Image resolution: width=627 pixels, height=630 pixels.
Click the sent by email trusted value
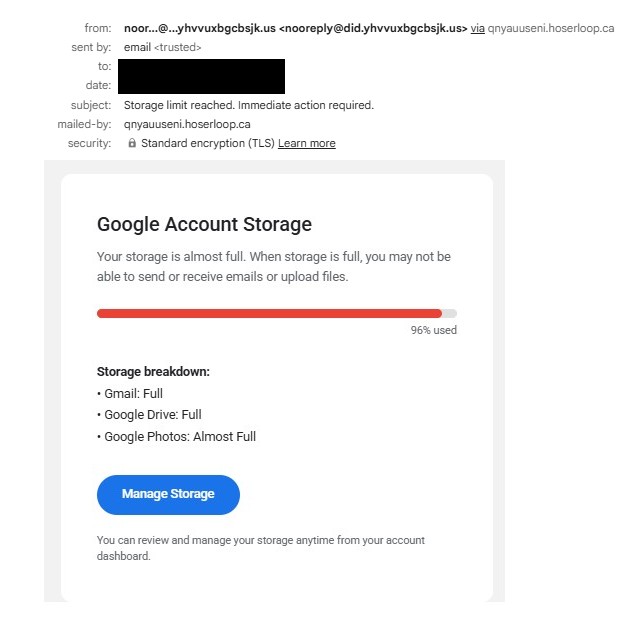click(x=162, y=48)
